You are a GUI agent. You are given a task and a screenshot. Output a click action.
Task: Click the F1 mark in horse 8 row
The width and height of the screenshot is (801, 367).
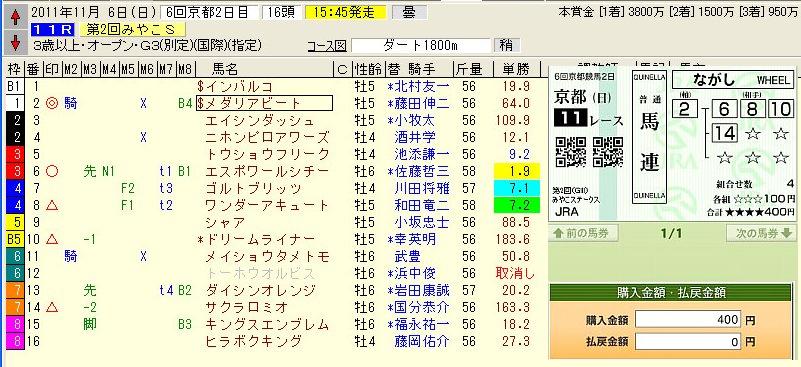128,205
